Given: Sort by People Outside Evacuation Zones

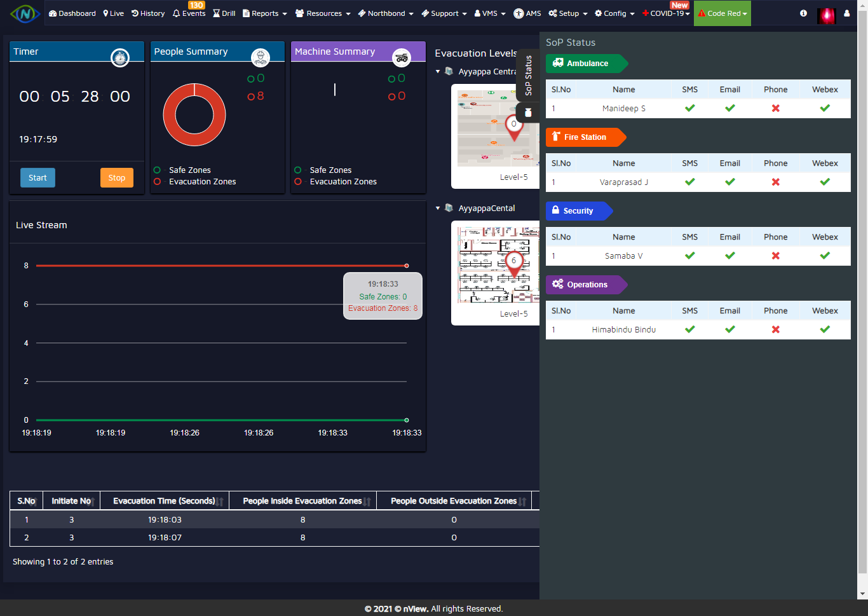Looking at the screenshot, I should (x=454, y=501).
